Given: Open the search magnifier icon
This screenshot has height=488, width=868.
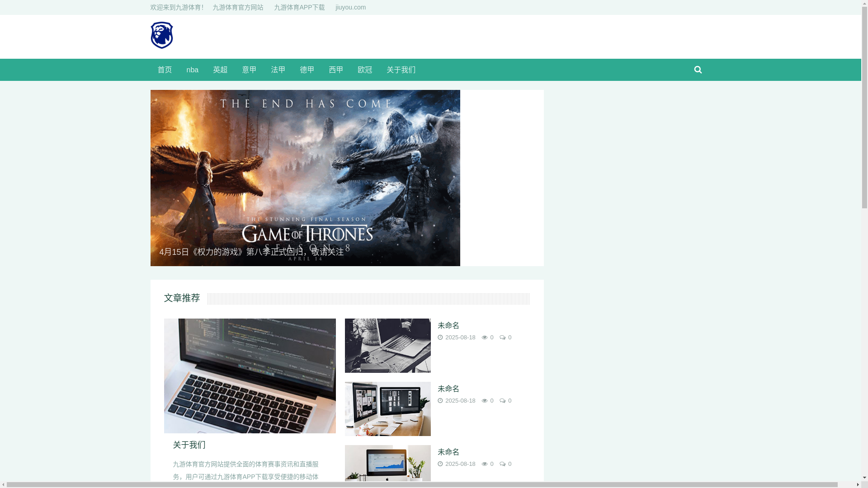Looking at the screenshot, I should tap(698, 70).
